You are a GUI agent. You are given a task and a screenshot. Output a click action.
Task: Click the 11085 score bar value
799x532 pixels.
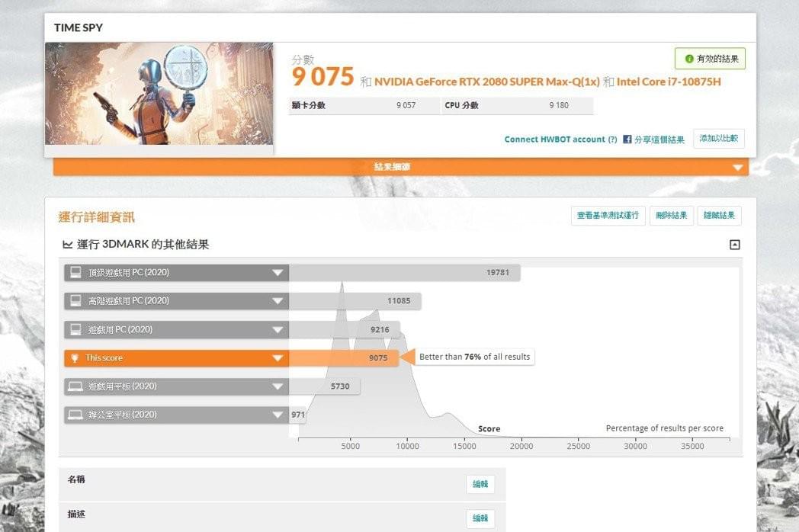(x=399, y=300)
